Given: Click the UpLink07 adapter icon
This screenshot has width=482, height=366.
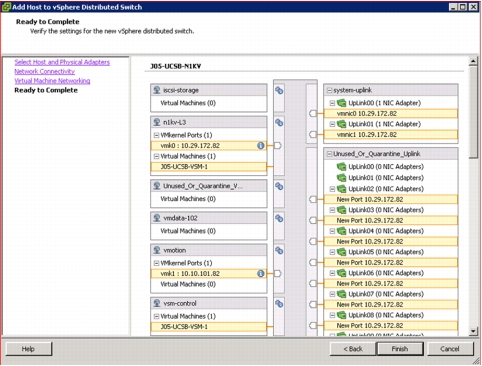Looking at the screenshot, I should (x=341, y=294).
